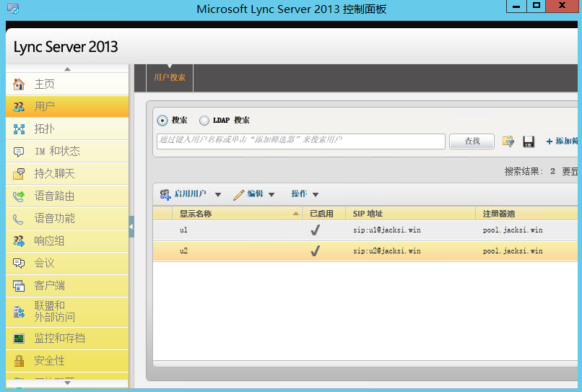582x392 pixels.
Task: Select the LDAP 搜索 radio button
Action: coord(204,121)
